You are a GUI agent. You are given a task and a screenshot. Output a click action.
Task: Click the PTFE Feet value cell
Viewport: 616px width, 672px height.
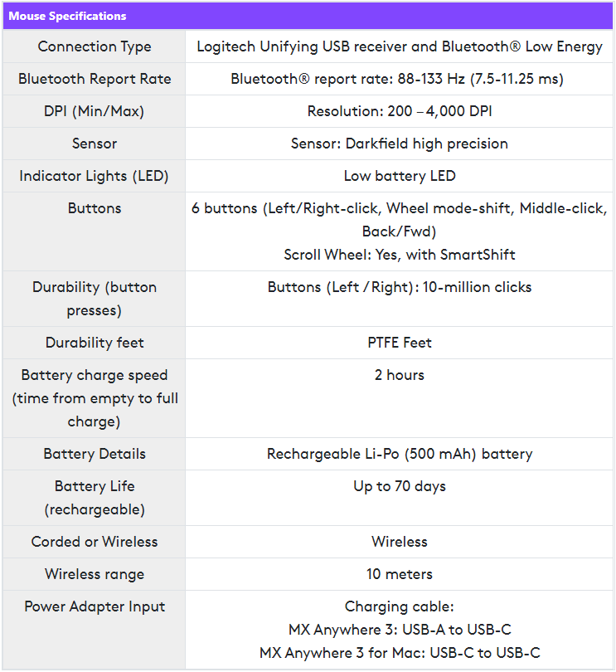[x=400, y=343]
